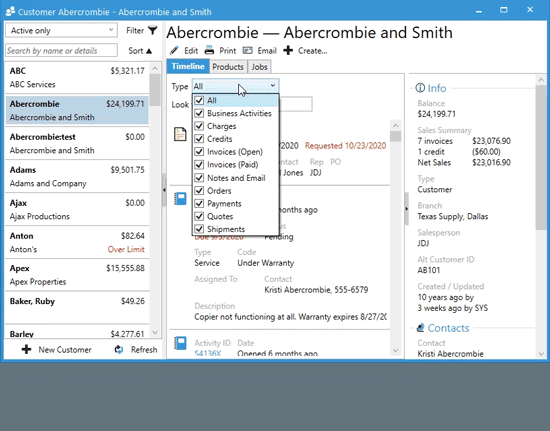The height and width of the screenshot is (431, 550).
Task: Click customer list scroll up arrow
Action: (x=155, y=68)
